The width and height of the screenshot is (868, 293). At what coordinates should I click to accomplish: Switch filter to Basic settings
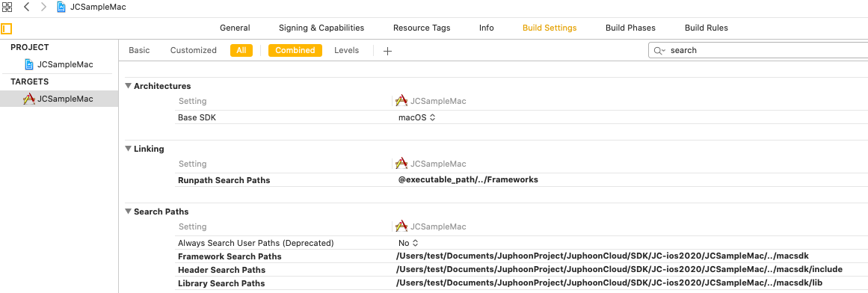139,50
